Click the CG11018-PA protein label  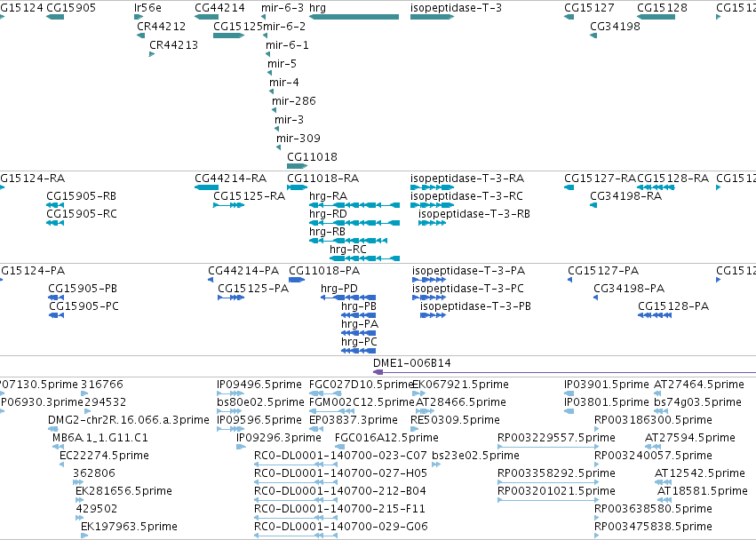324,271
